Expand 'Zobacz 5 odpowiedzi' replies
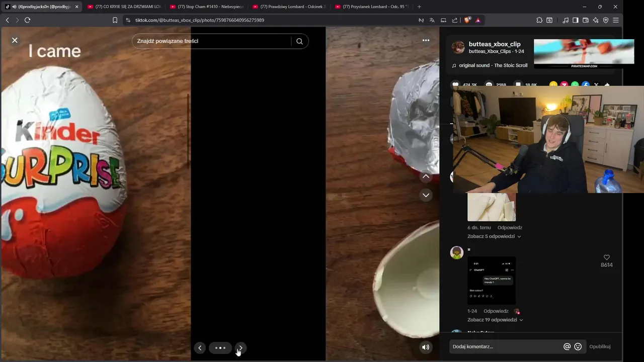Viewport: 644px width, 362px height. tap(494, 236)
